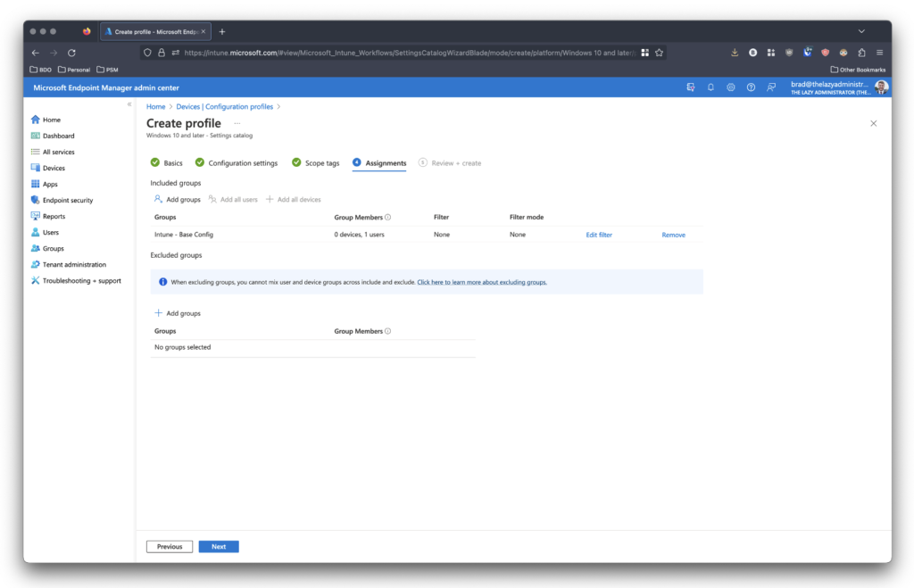Go to Home breadcrumb link

(155, 107)
